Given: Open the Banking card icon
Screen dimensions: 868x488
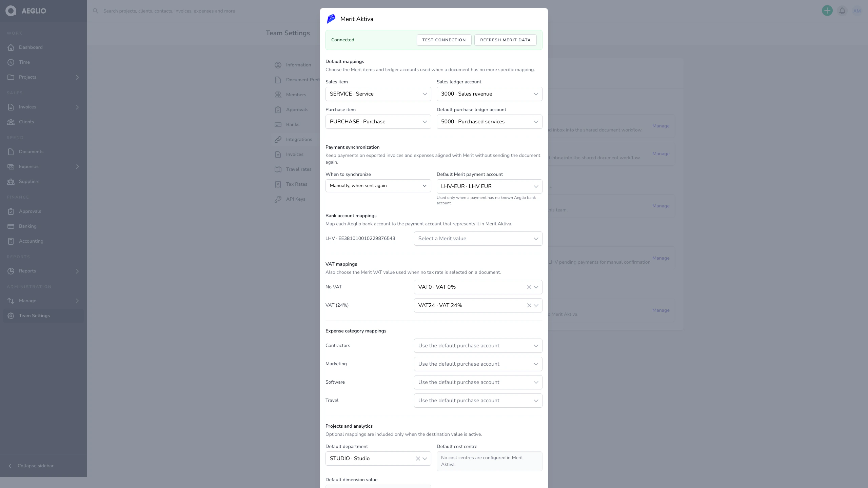Looking at the screenshot, I should [x=11, y=226].
